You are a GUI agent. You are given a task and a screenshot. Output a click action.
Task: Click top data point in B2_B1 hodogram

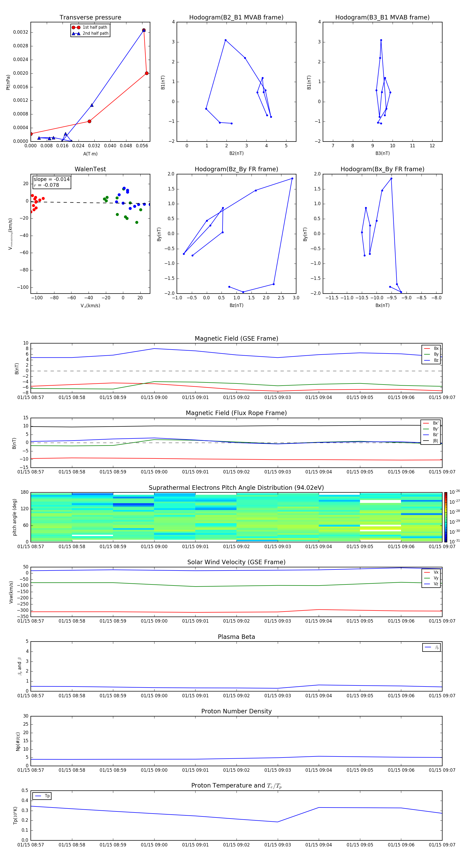[225, 40]
